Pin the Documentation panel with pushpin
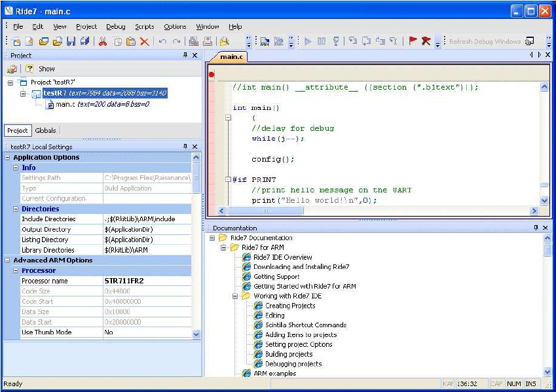 [x=536, y=228]
